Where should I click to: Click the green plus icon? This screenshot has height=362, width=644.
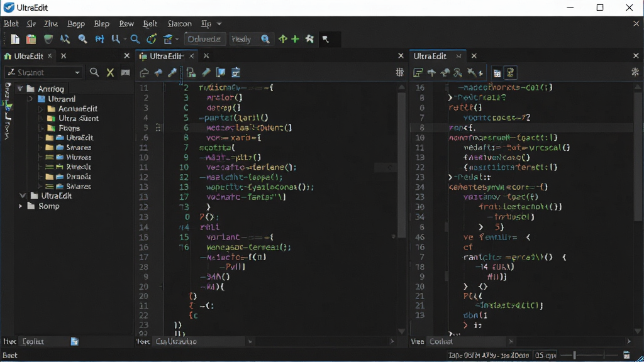coord(295,39)
